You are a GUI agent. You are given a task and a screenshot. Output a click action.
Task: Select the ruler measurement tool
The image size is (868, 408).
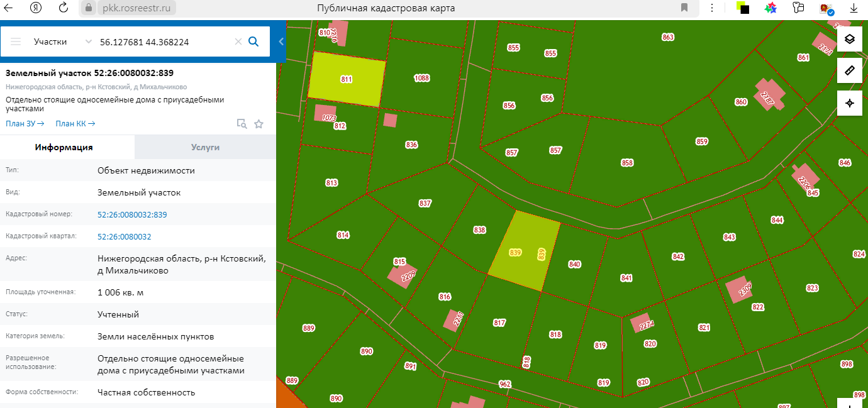pos(849,70)
